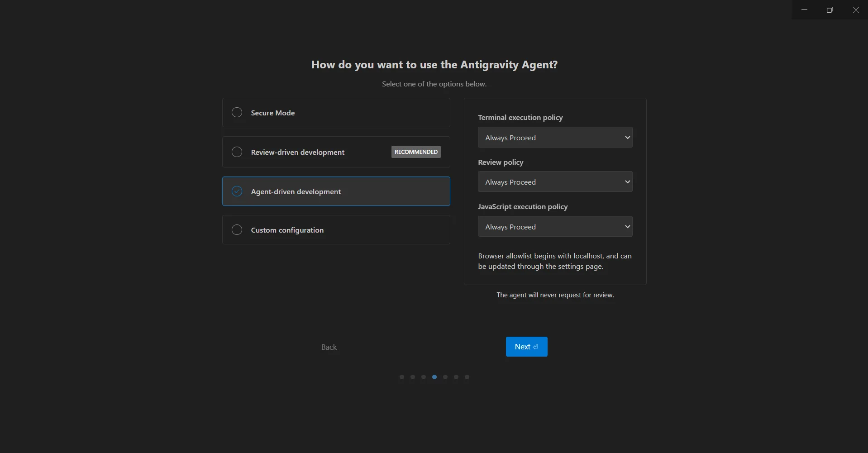868x453 pixels.
Task: Minimize the Antigravity window
Action: click(x=804, y=9)
